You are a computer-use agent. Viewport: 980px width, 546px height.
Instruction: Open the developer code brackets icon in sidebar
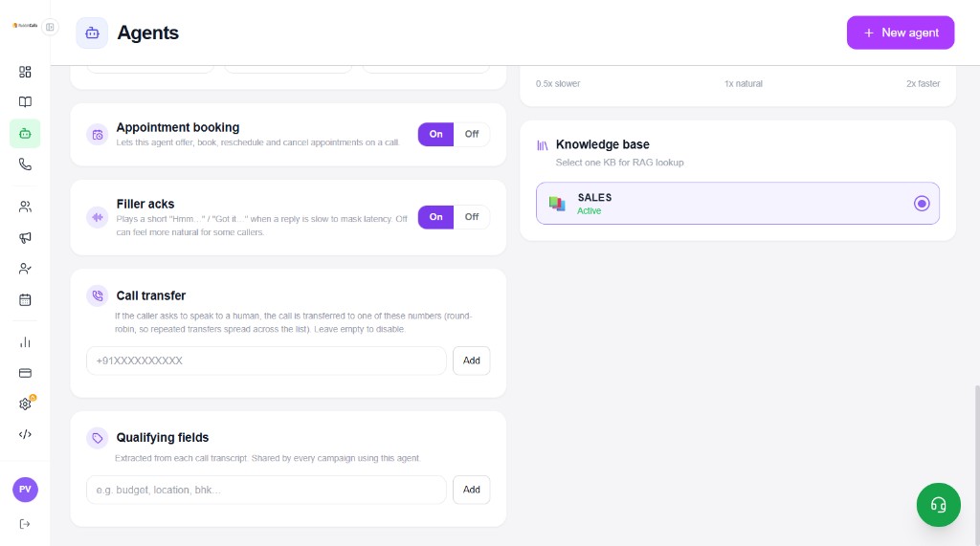pyautogui.click(x=25, y=434)
